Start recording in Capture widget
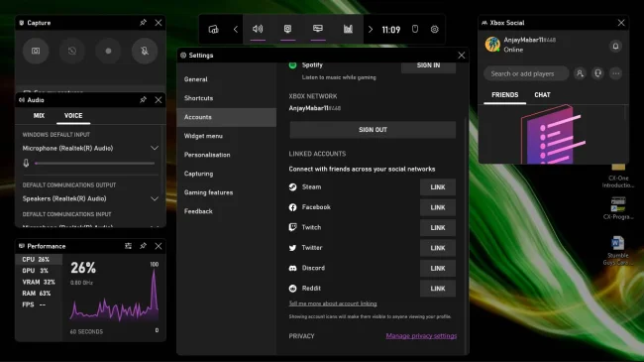 (108, 51)
